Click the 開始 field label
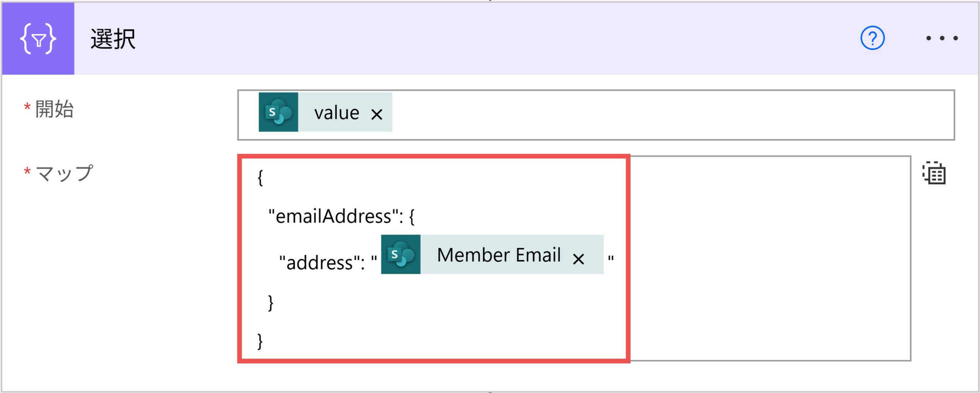This screenshot has width=980, height=393. pos(54,109)
